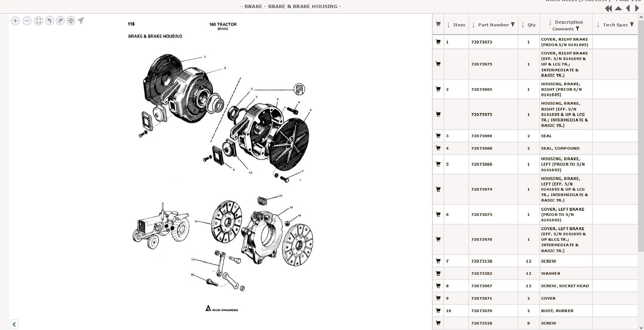Click the arrow pointer icon in diagram toolbar

click(81, 20)
